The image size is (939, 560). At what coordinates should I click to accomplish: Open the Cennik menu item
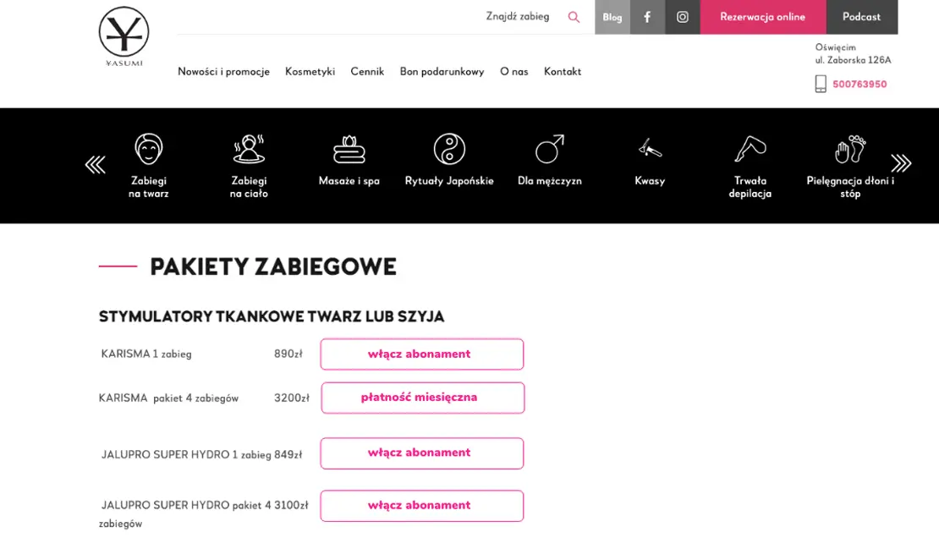coord(367,72)
